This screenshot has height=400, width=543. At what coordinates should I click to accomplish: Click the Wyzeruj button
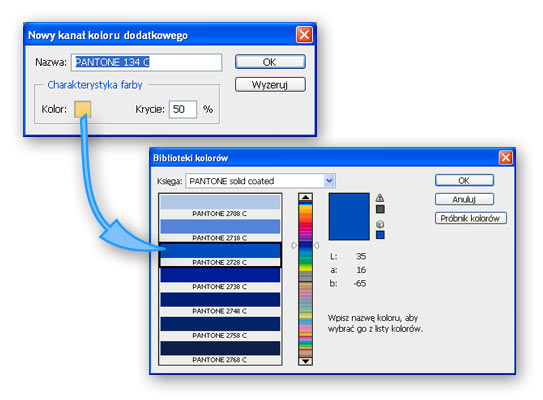coord(270,85)
